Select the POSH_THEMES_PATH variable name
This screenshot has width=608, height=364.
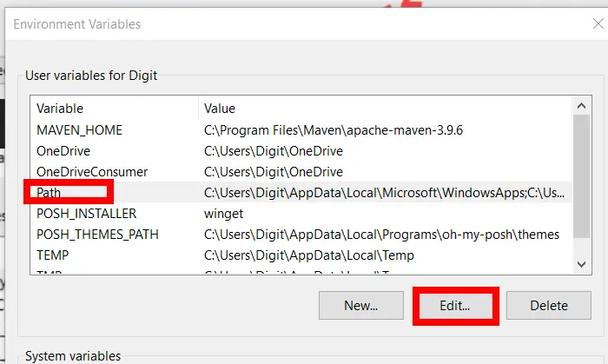coord(97,235)
